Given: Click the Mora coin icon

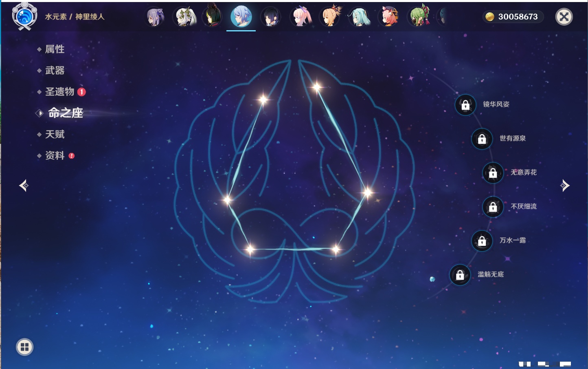Looking at the screenshot, I should (x=490, y=17).
